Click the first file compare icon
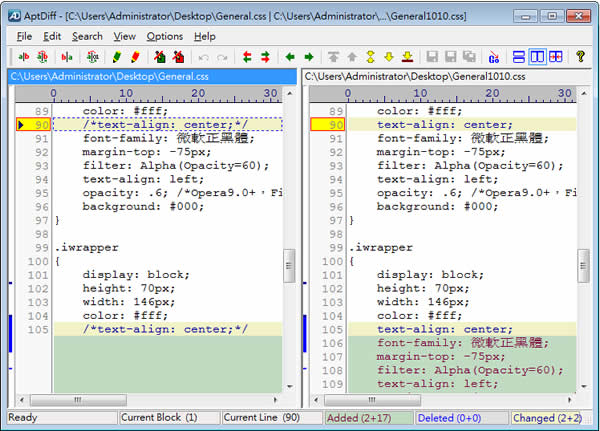Viewport: 600px width, 431px height. 23,57
